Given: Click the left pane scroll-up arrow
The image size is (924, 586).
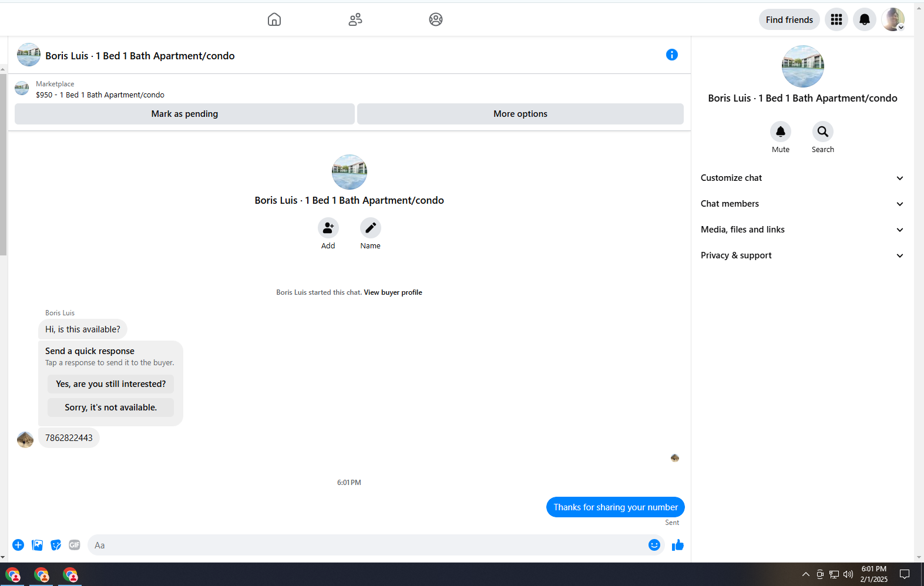Looking at the screenshot, I should tap(3, 69).
